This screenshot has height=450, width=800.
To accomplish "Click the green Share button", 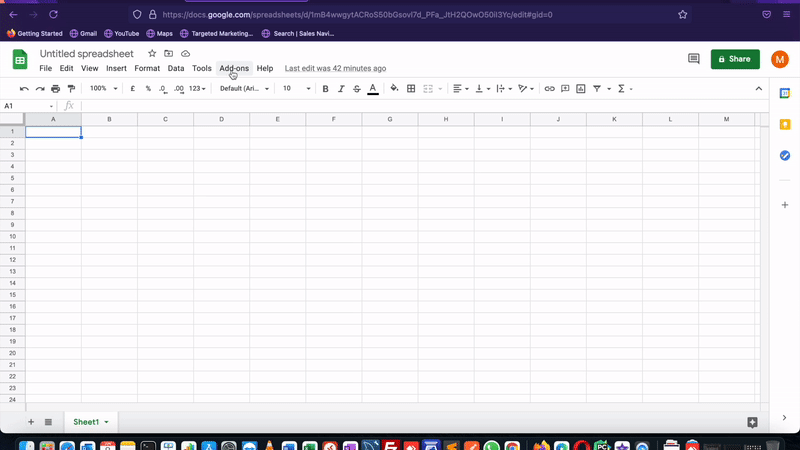I will 735,59.
